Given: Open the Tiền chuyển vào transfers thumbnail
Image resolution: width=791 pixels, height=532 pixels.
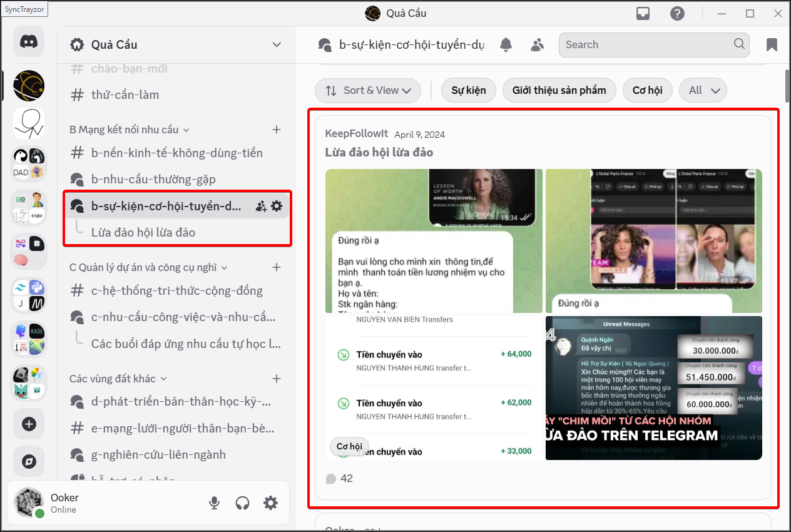Looking at the screenshot, I should 434,388.
